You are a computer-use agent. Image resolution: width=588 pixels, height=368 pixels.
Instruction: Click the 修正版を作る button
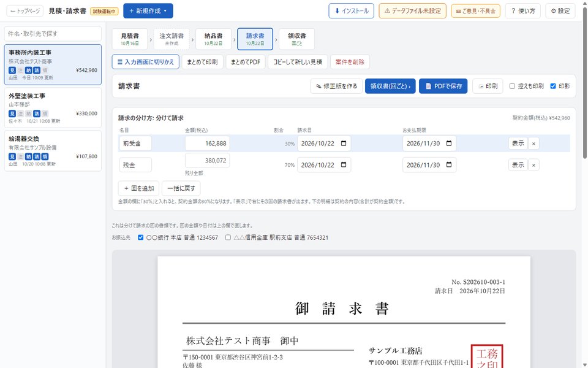(x=336, y=86)
